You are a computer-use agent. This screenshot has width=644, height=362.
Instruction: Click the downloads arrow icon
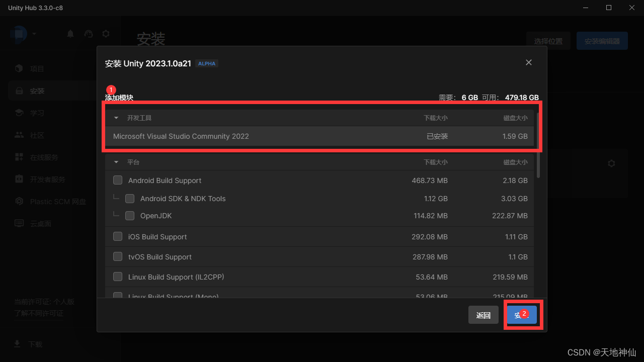click(x=18, y=344)
